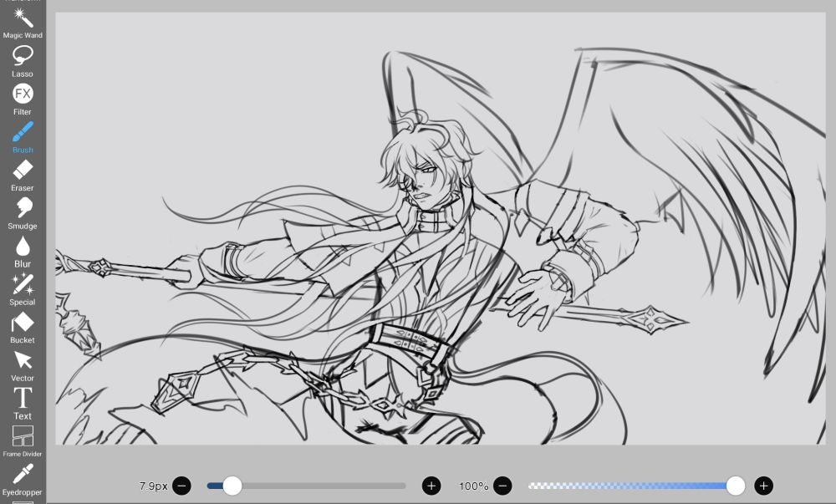Select the Eraser tool

(x=23, y=176)
